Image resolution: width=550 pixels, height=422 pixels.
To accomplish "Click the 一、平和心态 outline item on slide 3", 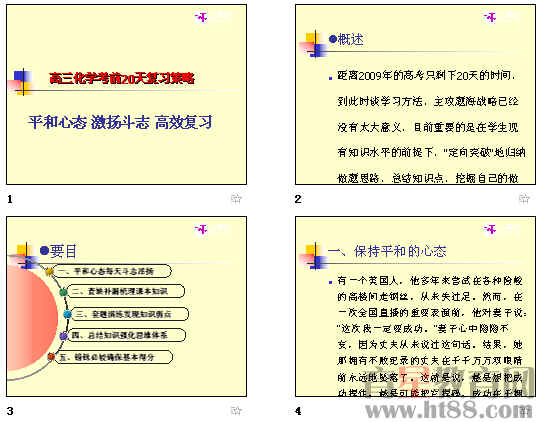I will 112,271.
